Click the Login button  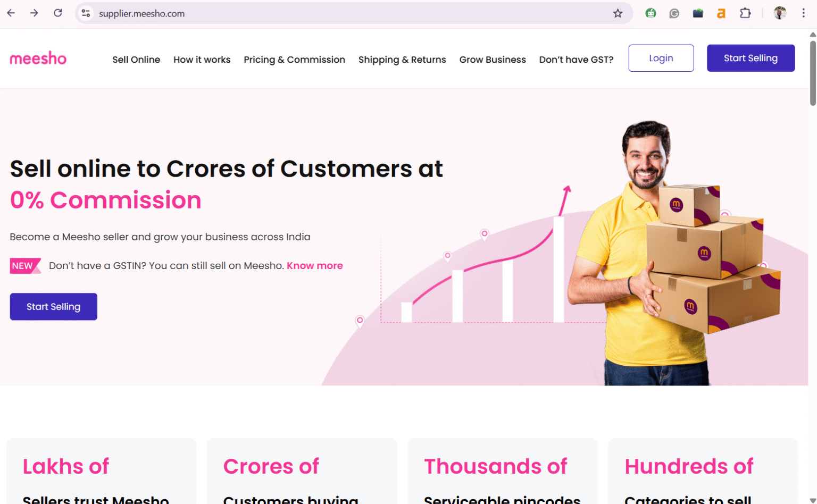pyautogui.click(x=661, y=58)
